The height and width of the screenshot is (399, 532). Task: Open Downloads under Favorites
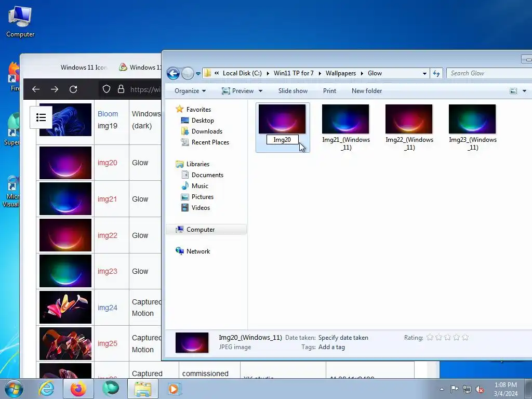pyautogui.click(x=202, y=131)
